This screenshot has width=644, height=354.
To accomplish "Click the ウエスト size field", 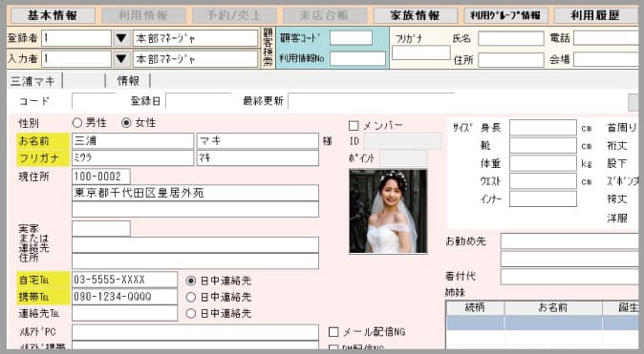I will click(543, 181).
